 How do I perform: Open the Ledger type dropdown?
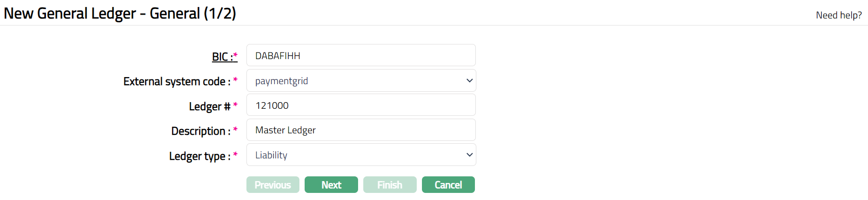[x=360, y=155]
